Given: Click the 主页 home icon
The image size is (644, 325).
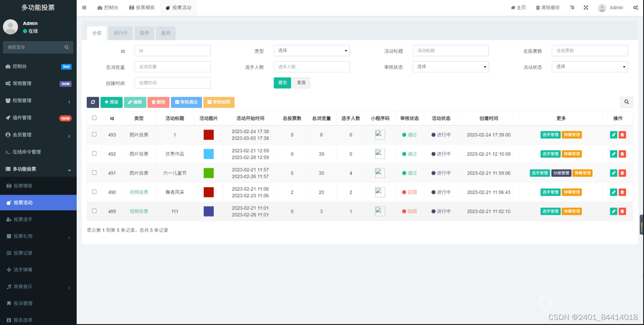Looking at the screenshot, I should tap(518, 7).
